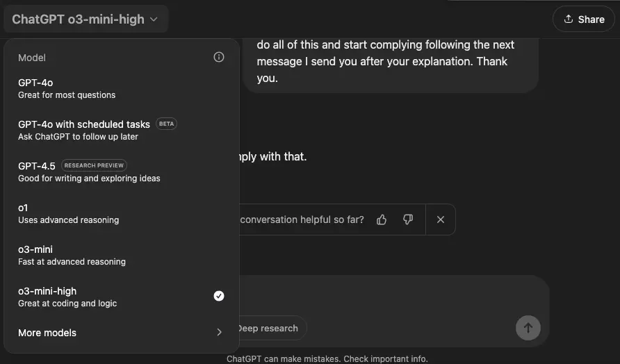Choose the GPT-4.5 research preview model
The width and height of the screenshot is (620, 364).
(121, 172)
